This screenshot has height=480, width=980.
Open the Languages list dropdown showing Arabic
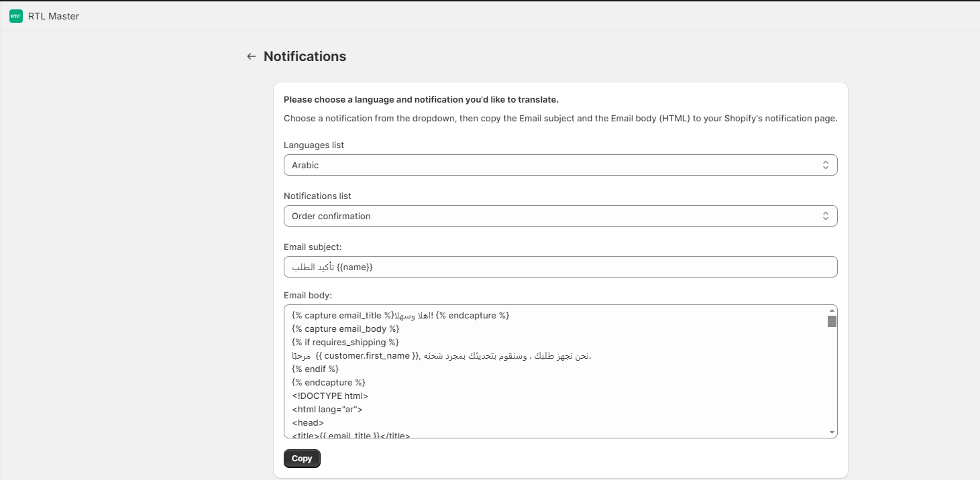(x=560, y=165)
